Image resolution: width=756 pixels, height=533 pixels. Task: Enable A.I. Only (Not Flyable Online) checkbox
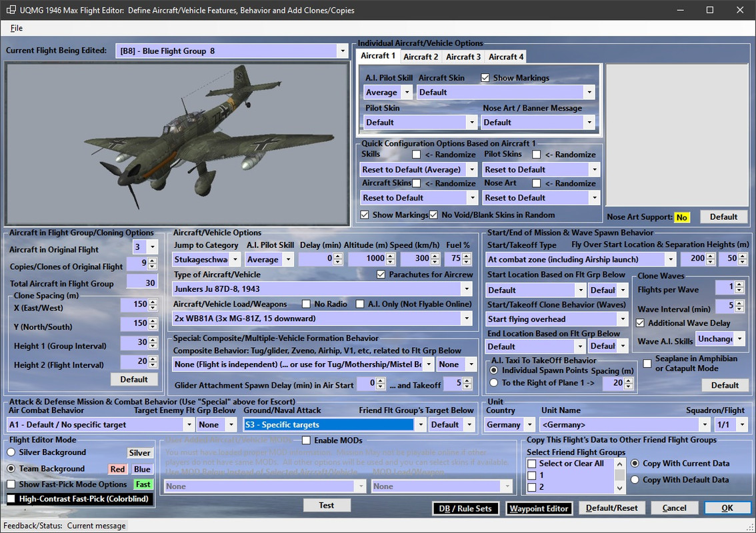360,304
